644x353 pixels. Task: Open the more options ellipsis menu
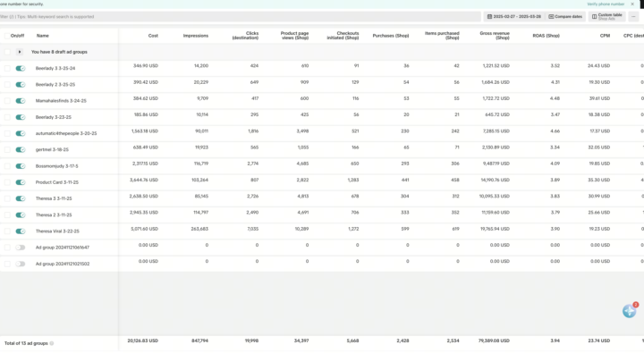point(633,16)
